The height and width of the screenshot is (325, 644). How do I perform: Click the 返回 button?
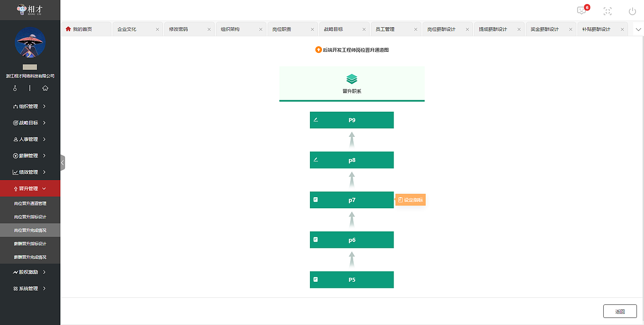pyautogui.click(x=620, y=311)
